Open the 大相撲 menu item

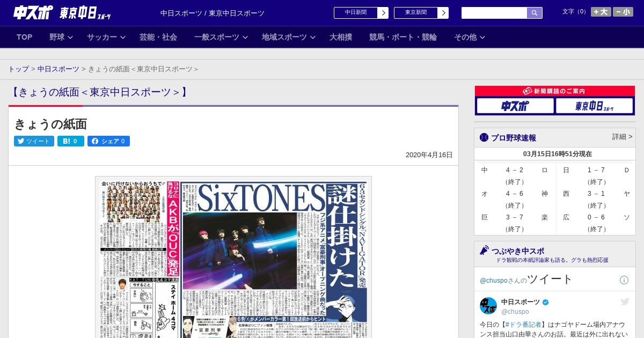(341, 37)
